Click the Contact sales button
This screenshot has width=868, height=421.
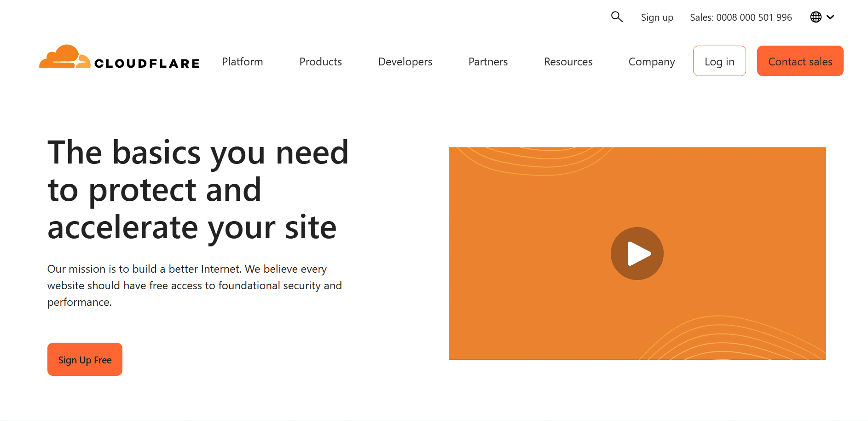point(800,61)
